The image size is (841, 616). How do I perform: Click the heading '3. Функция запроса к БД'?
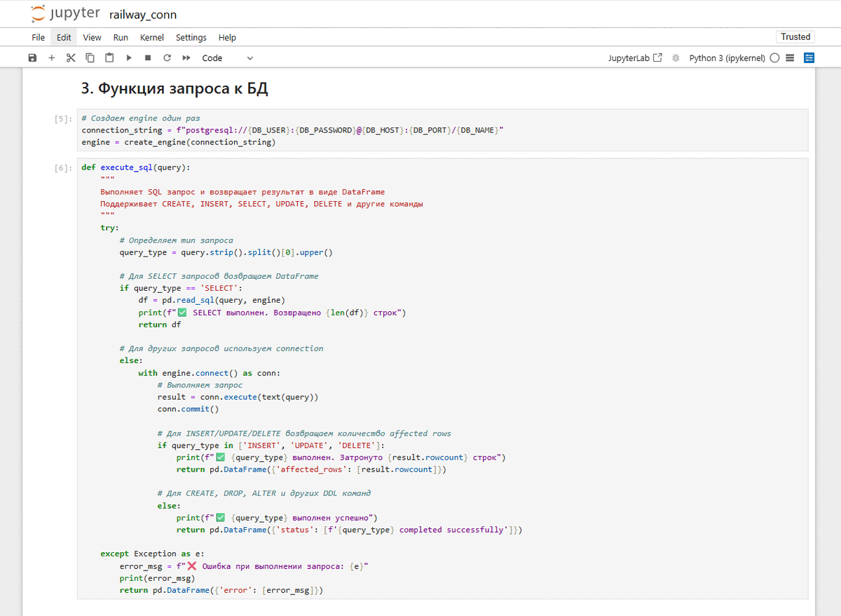click(175, 89)
